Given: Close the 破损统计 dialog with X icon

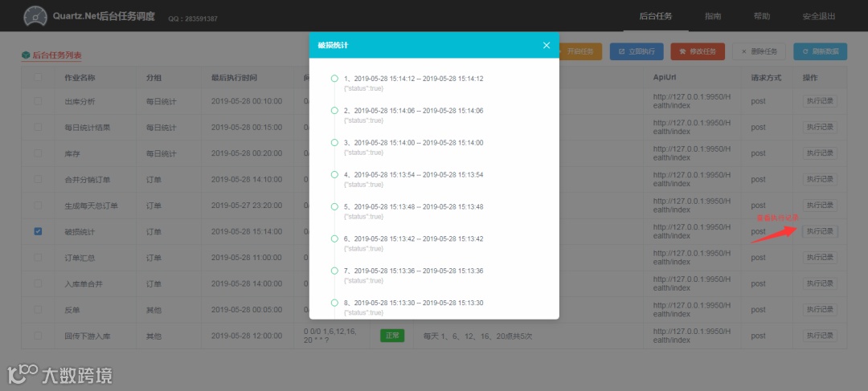Looking at the screenshot, I should coord(547,45).
